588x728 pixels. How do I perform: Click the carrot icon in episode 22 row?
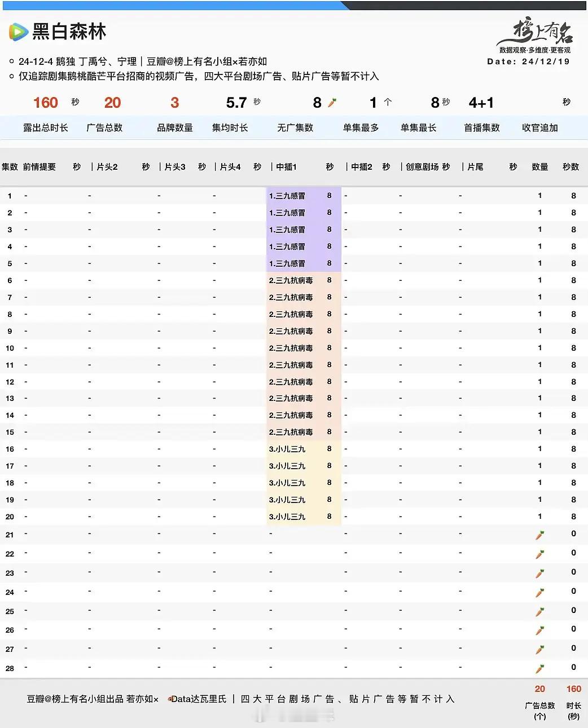tap(539, 554)
